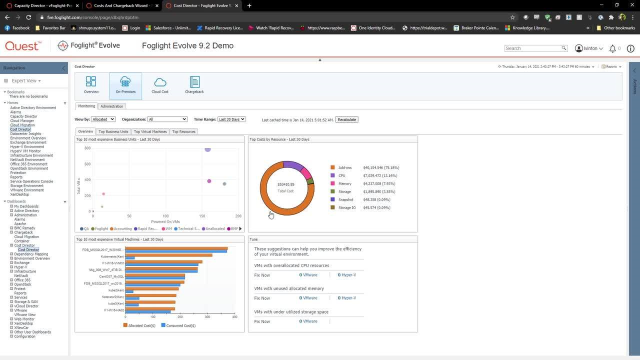Click the Foglight Evolve logo icon
The image size is (640, 360).
pyautogui.click(x=62, y=46)
